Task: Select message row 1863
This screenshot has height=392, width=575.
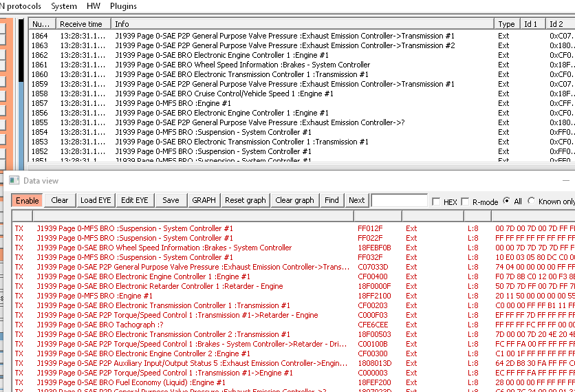Action: 302,45
